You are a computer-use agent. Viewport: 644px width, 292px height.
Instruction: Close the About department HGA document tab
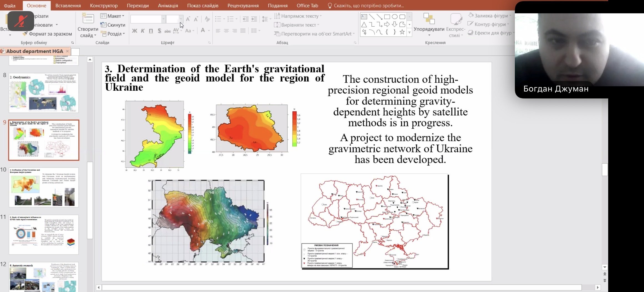click(x=67, y=51)
